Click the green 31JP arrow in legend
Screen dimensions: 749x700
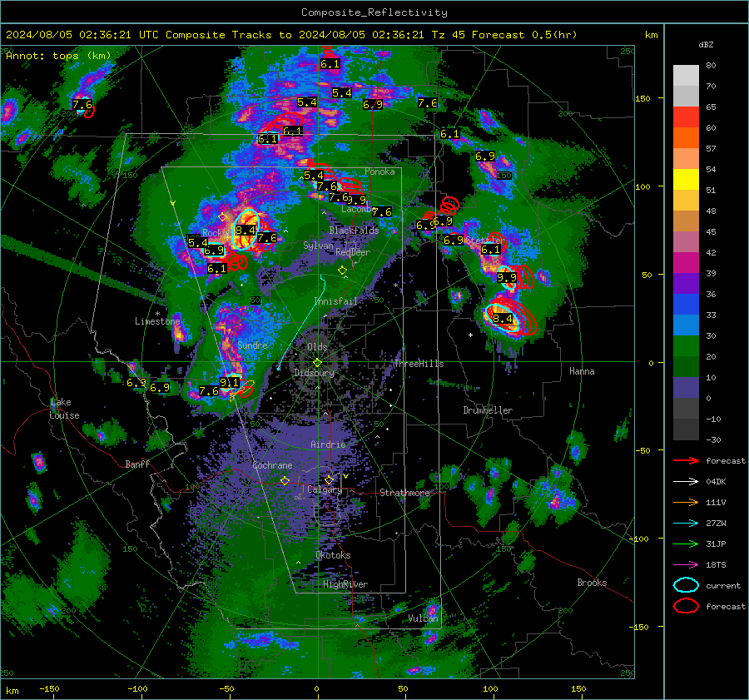(x=686, y=544)
